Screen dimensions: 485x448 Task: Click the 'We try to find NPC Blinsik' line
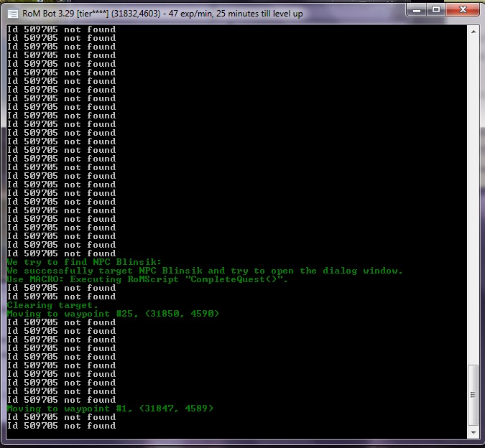tap(84, 262)
